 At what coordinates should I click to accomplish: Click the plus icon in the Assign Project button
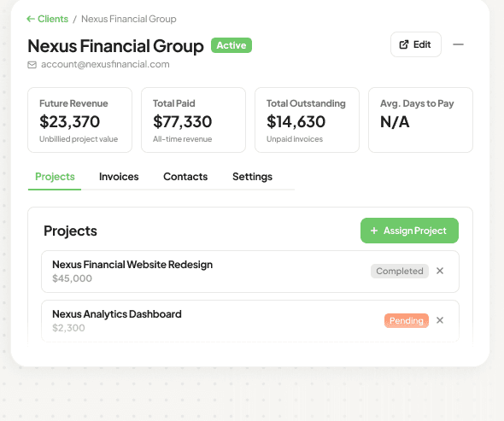tap(374, 231)
